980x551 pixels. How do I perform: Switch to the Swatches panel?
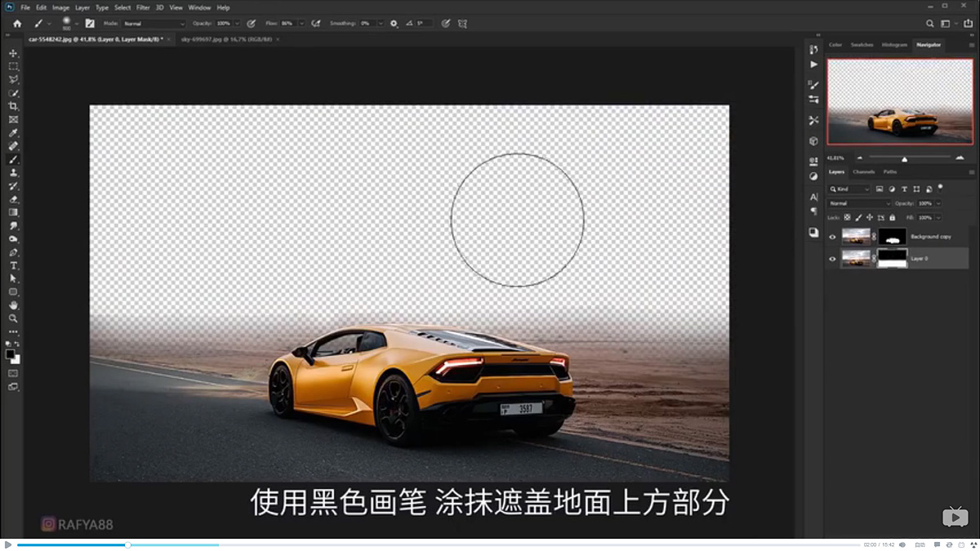click(x=863, y=45)
